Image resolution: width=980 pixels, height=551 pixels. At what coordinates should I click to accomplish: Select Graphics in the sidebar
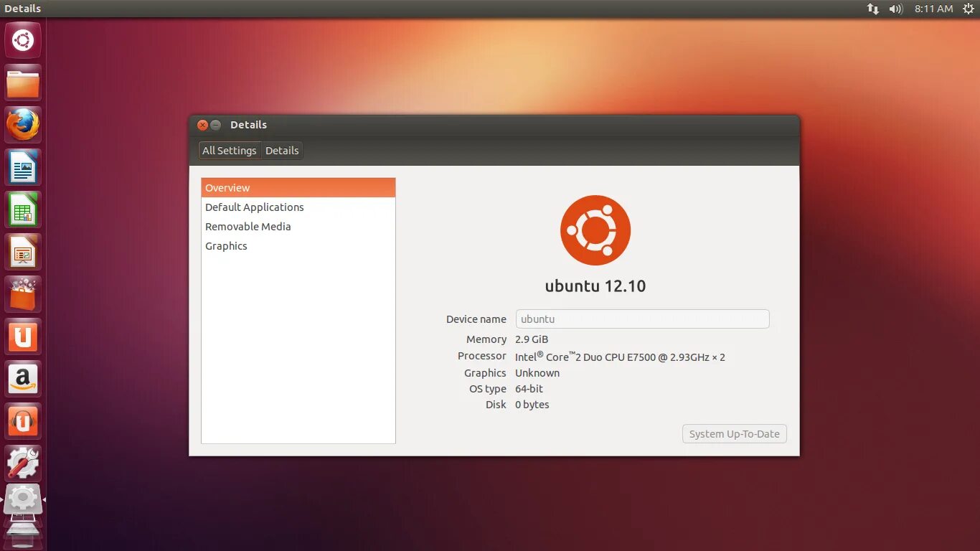[x=298, y=246]
